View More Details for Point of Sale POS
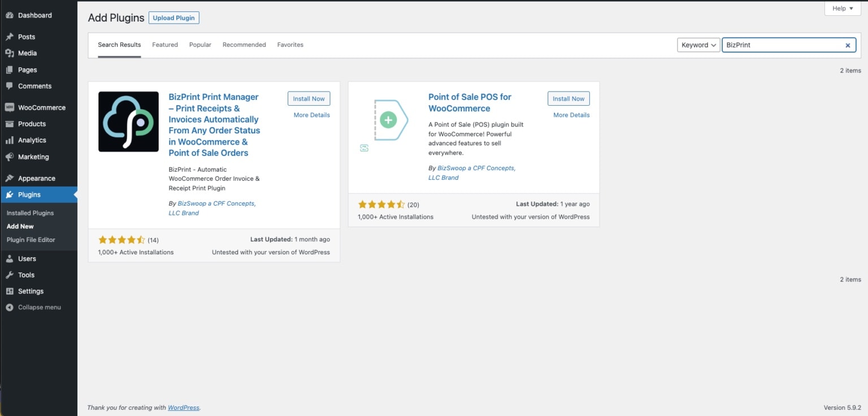Viewport: 868px width, 416px height. point(571,115)
